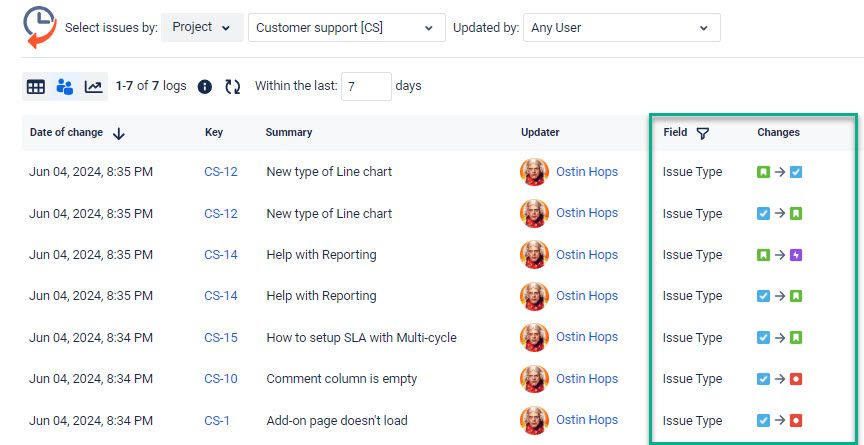Refresh the logs with circular arrows icon
This screenshot has width=864, height=445.
[x=233, y=86]
